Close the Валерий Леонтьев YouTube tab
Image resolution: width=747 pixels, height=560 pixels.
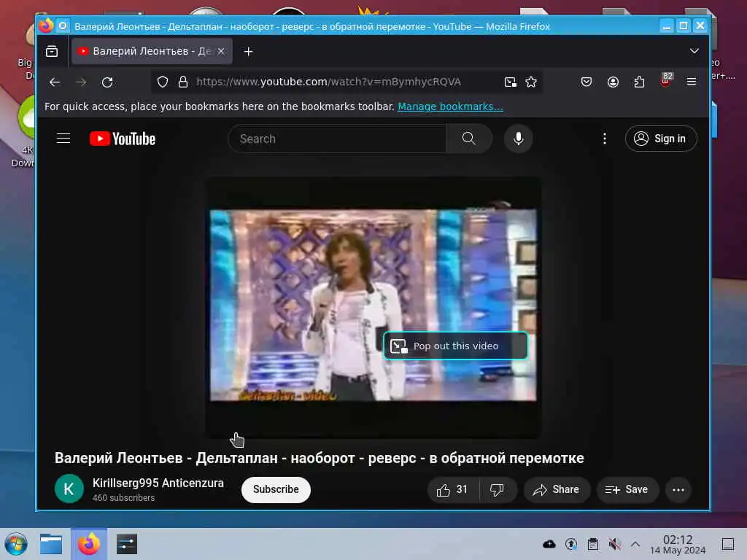(x=221, y=52)
